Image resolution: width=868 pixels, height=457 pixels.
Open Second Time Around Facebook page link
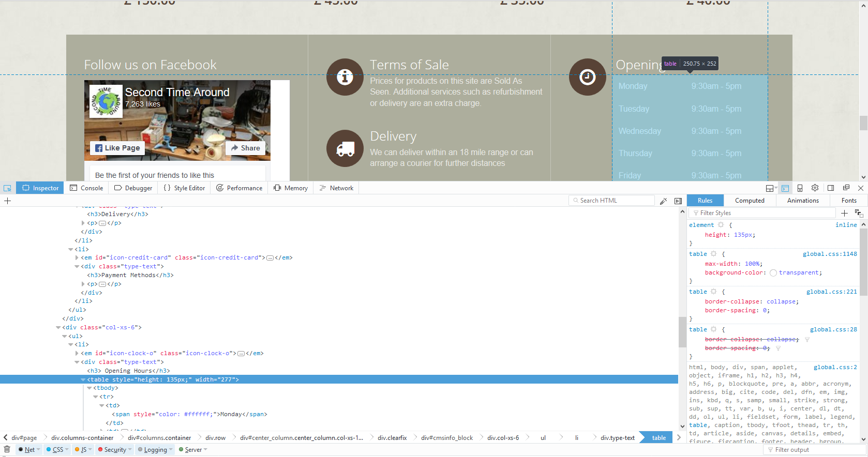coord(177,92)
